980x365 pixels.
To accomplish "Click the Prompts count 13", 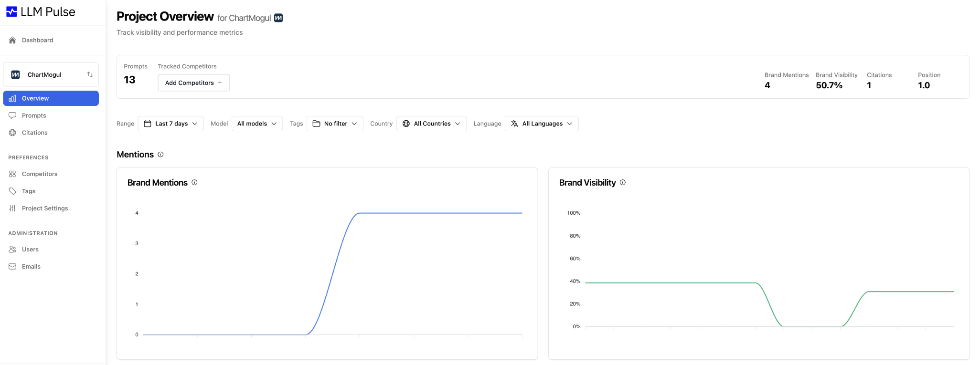I will tap(129, 80).
